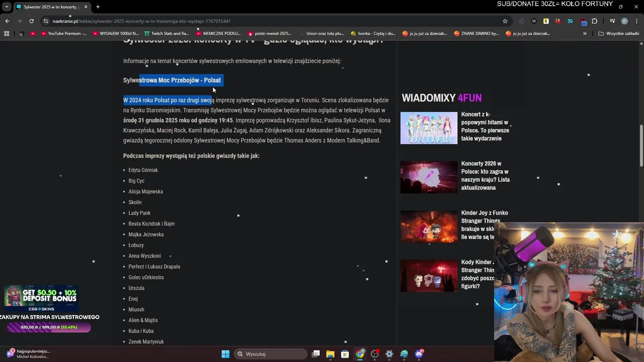
Task: Open the Chrome three-dot menu
Action: pyautogui.click(x=636, y=21)
